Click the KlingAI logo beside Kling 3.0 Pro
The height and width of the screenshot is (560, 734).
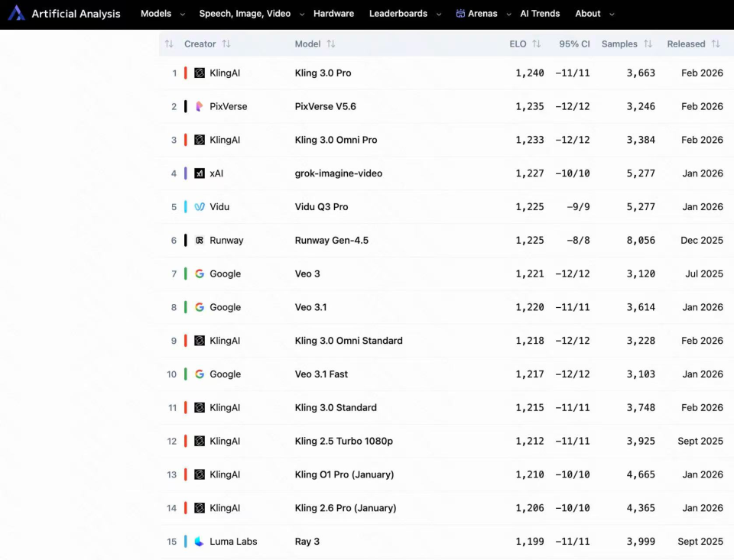pyautogui.click(x=200, y=73)
